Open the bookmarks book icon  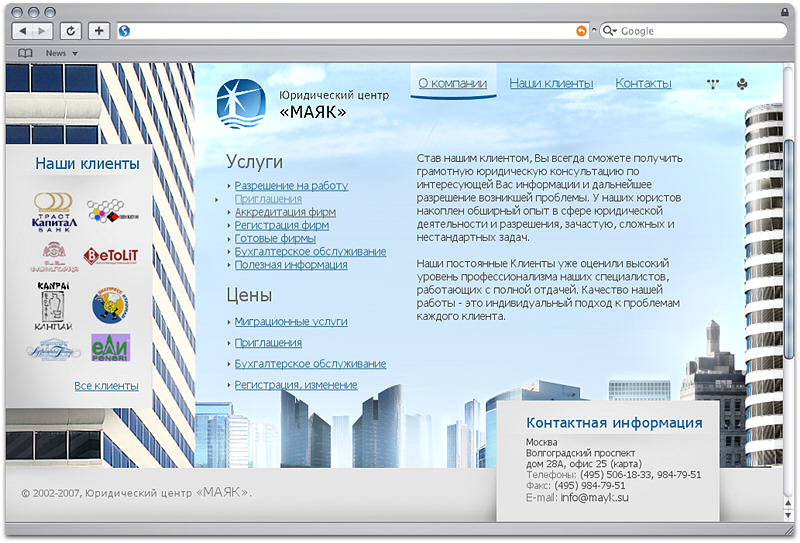25,53
